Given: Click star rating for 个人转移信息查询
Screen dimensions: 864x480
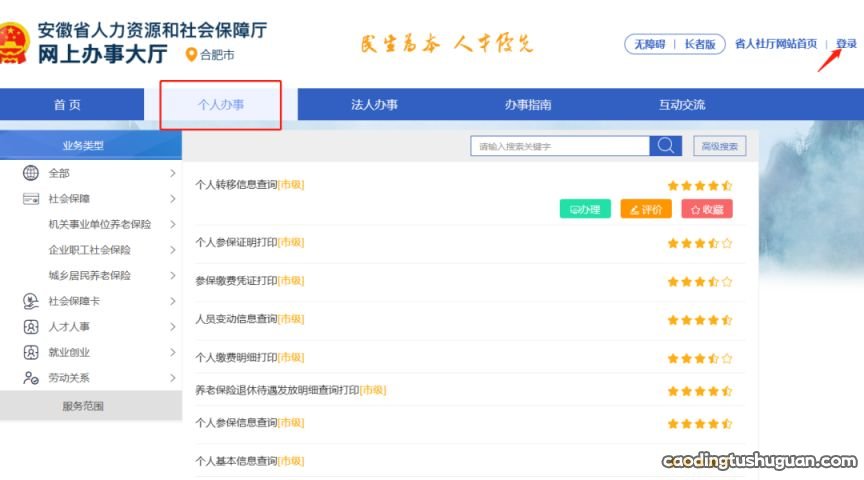Looking at the screenshot, I should pos(700,186).
